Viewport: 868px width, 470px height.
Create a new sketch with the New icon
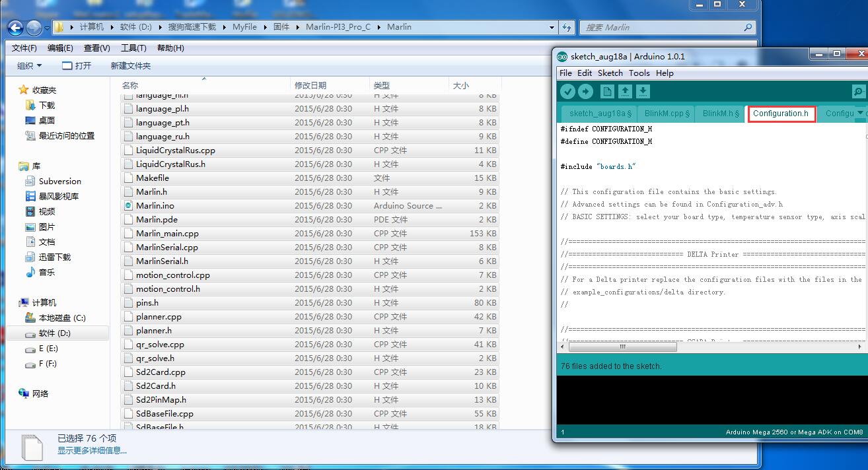(x=607, y=91)
